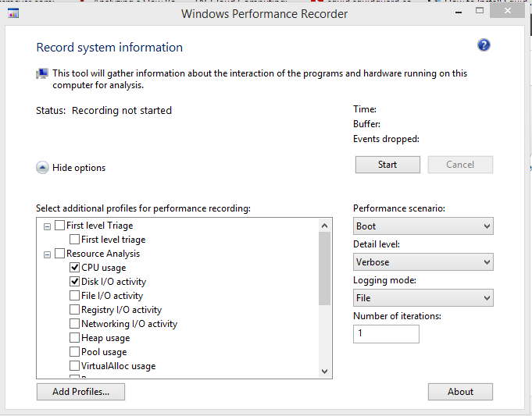Open the Add Profiles dialog
The image size is (532, 416).
pyautogui.click(x=80, y=392)
